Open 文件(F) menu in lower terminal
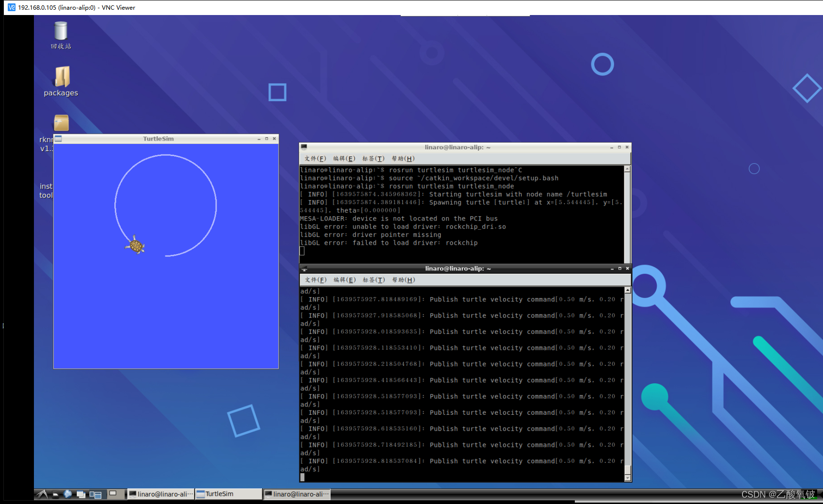This screenshot has width=823, height=504. click(316, 280)
